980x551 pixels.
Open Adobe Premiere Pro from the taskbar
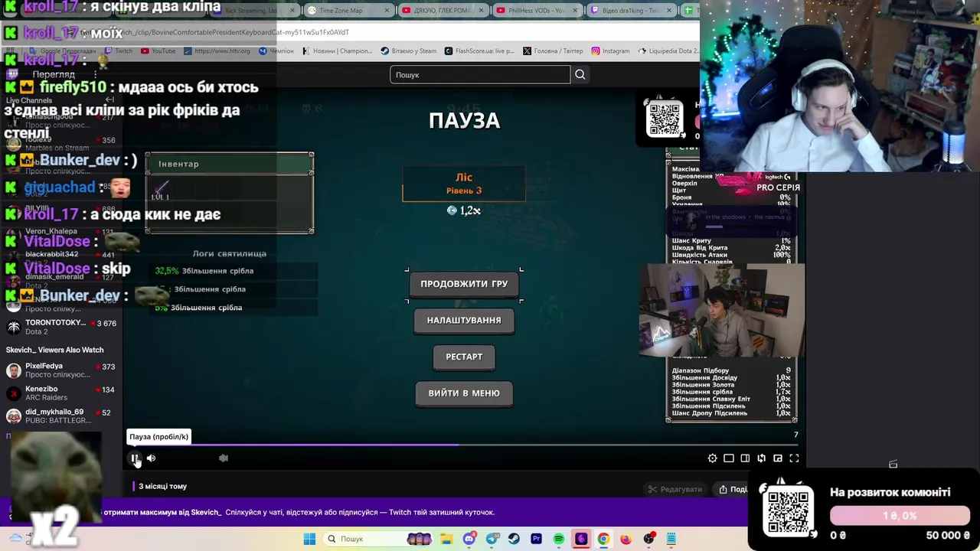(536, 539)
